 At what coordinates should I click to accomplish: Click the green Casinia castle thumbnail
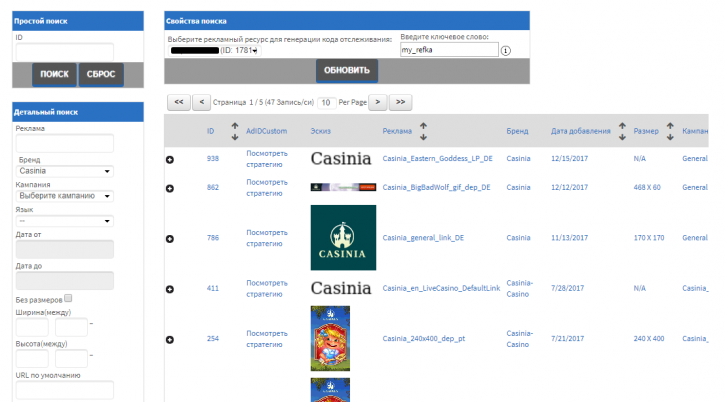(x=343, y=238)
